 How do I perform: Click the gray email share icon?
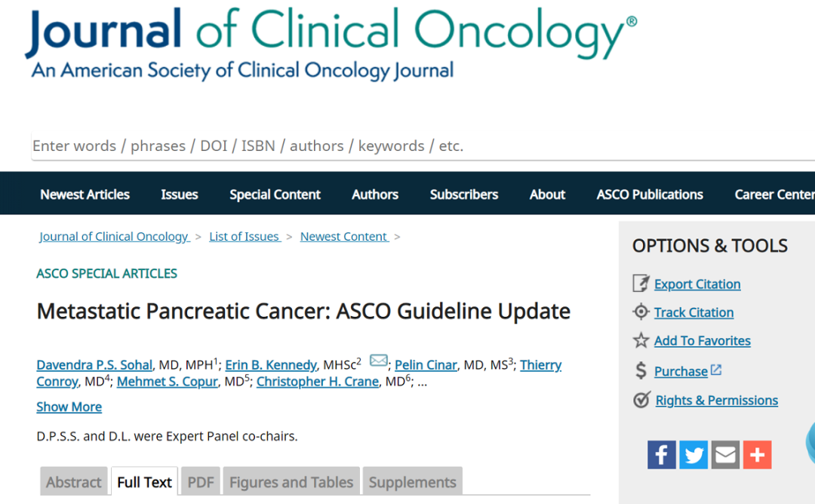(x=725, y=455)
